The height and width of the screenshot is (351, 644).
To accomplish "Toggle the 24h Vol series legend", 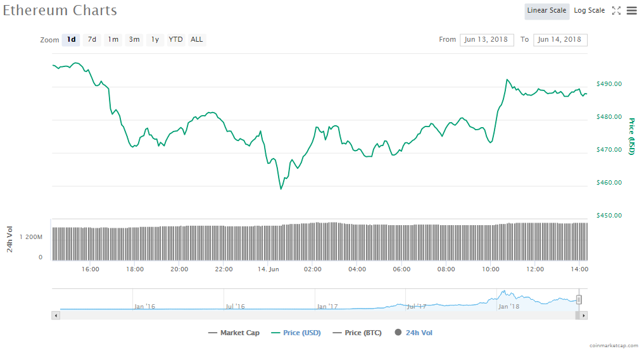I will coord(414,333).
